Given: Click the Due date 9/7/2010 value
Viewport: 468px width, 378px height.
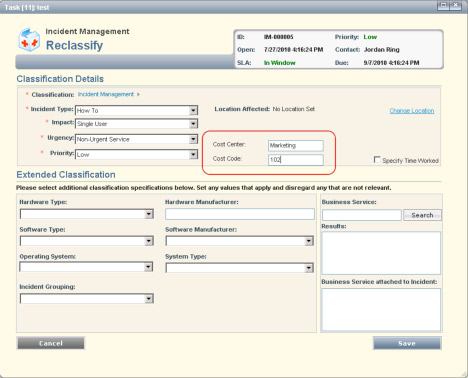Looking at the screenshot, I should [391, 63].
